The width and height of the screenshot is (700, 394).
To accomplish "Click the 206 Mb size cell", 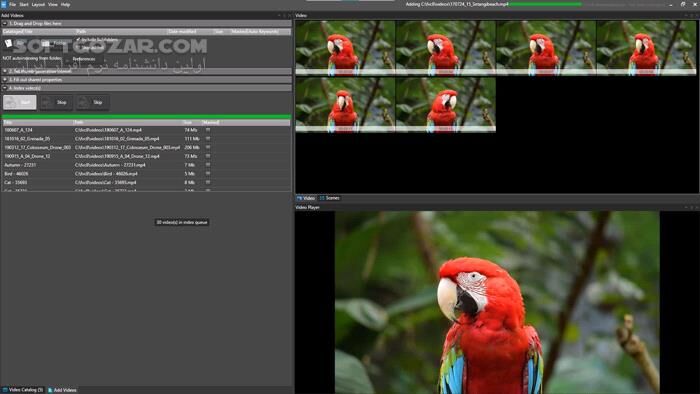I will point(192,148).
